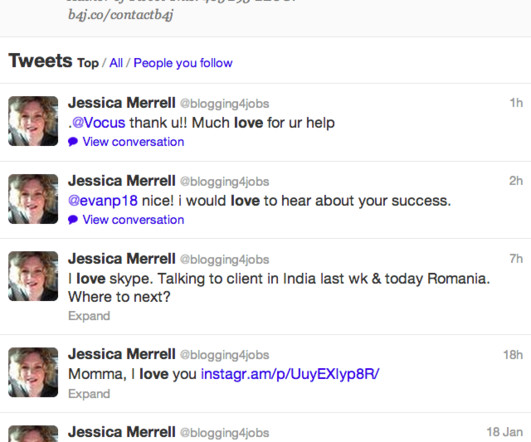Open profile photo on the Vocus thank-you tweet
The width and height of the screenshot is (531, 442).
point(33,121)
